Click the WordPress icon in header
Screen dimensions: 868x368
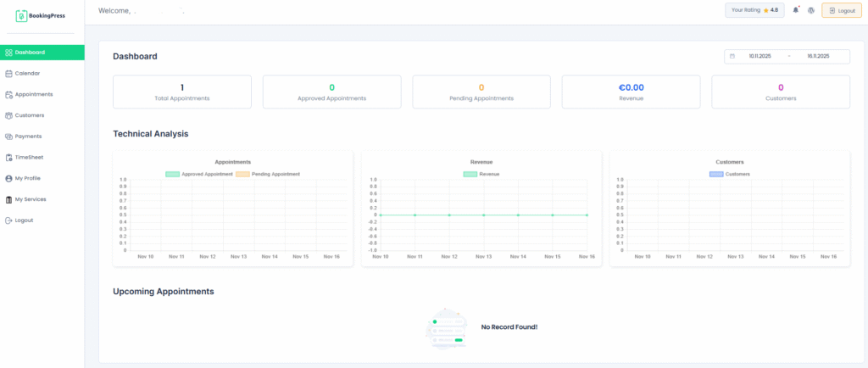coord(811,10)
